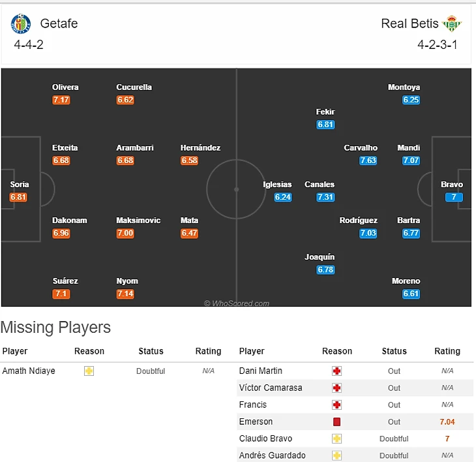Image resolution: width=476 pixels, height=462 pixels.
Task: Click Francis's red cross injury icon
Action: click(336, 405)
